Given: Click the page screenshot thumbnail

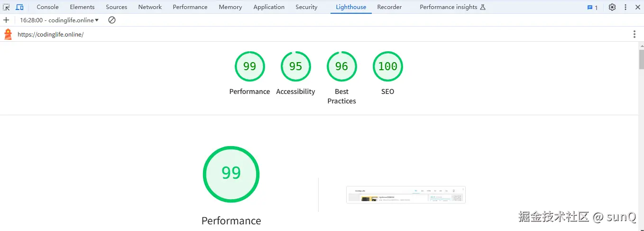Looking at the screenshot, I should click(406, 194).
